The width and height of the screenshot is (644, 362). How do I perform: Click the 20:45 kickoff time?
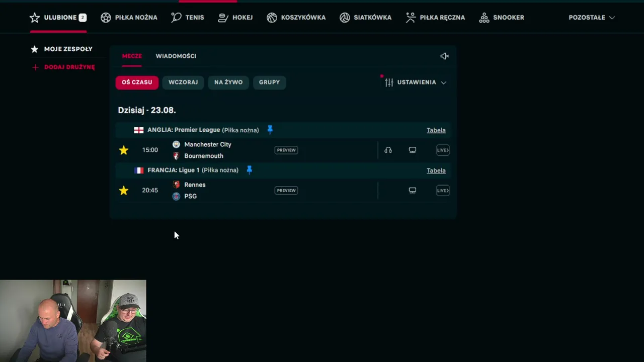coord(150,190)
